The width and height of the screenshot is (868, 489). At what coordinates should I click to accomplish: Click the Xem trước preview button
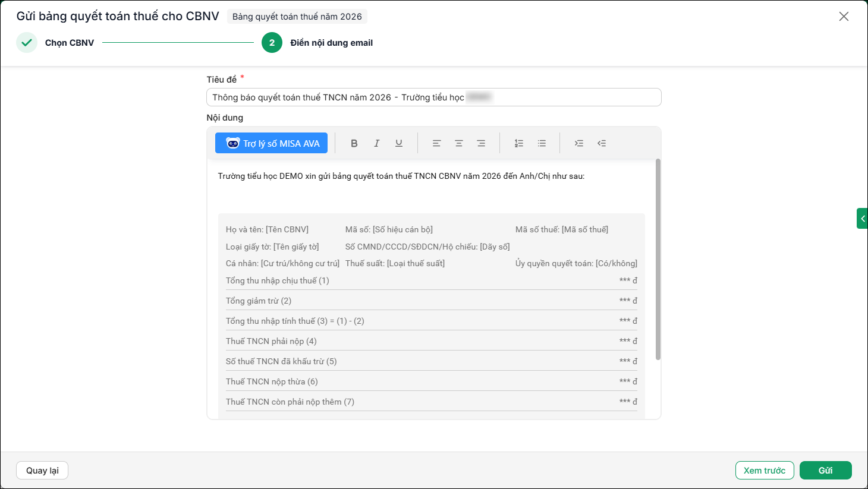pyautogui.click(x=765, y=471)
